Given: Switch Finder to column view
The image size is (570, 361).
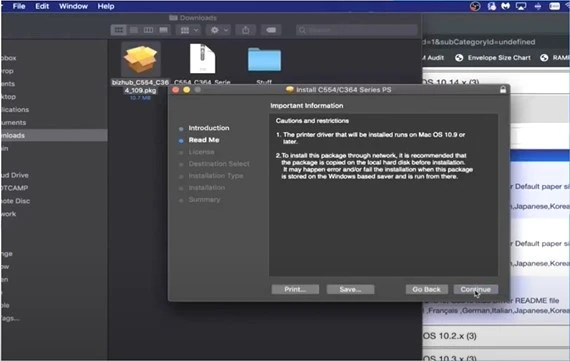Looking at the screenshot, I should [x=149, y=30].
